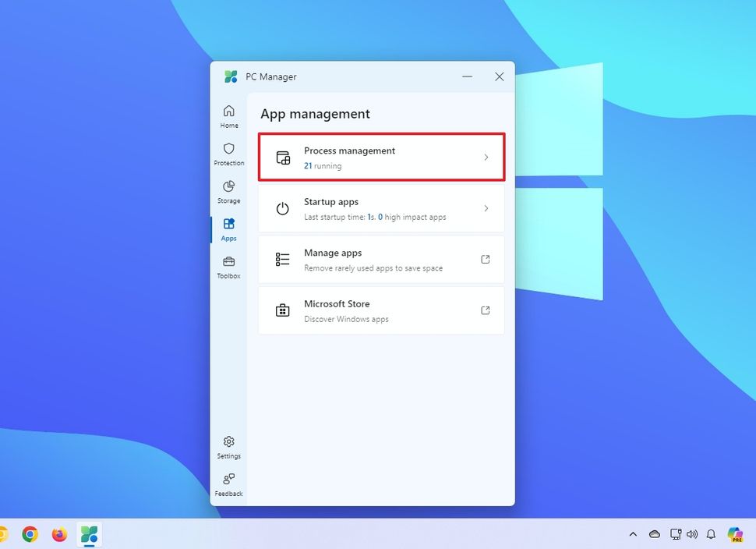
Task: Click the Startup apps power icon
Action: (282, 208)
